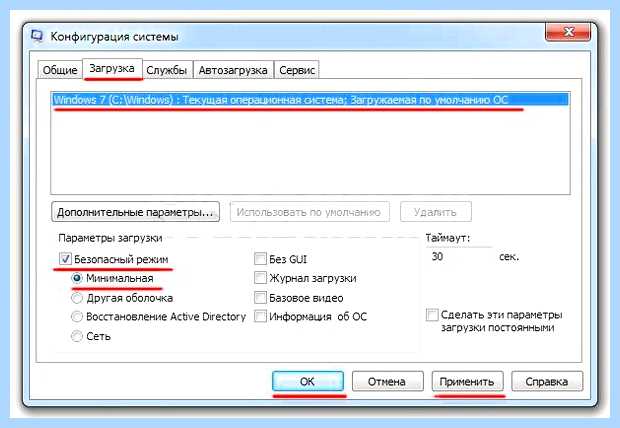
Task: Uncheck the Безопасный режим checkbox
Action: [x=65, y=259]
